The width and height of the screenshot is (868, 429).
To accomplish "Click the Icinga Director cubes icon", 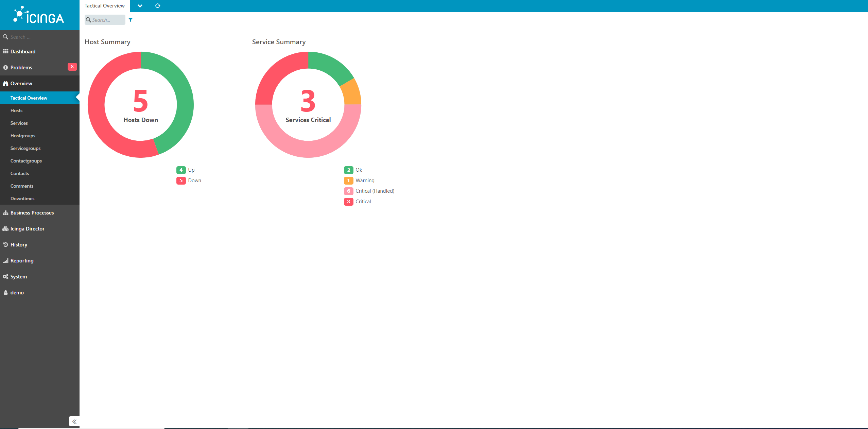I will point(5,229).
